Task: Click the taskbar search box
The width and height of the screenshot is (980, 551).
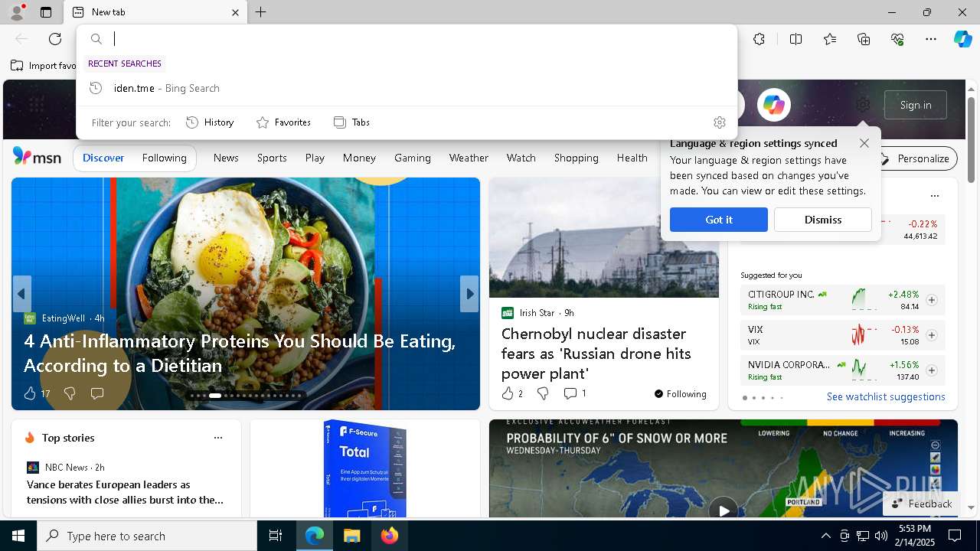Action: [147, 536]
